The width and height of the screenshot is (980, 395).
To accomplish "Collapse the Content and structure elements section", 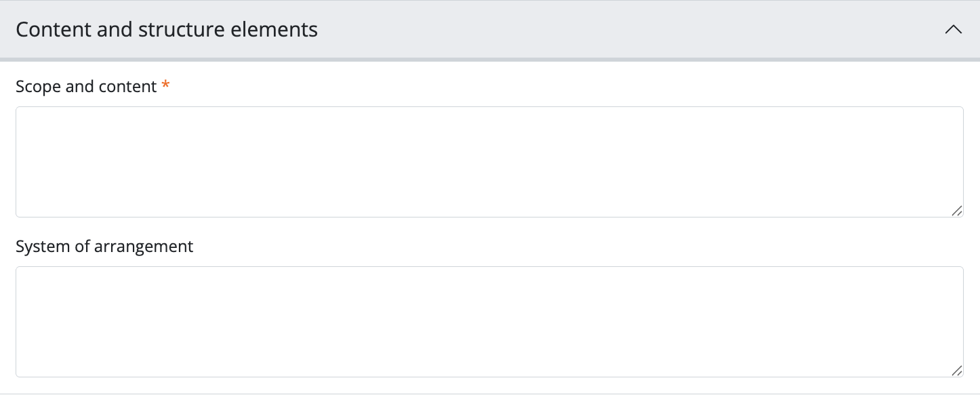I will (x=953, y=30).
